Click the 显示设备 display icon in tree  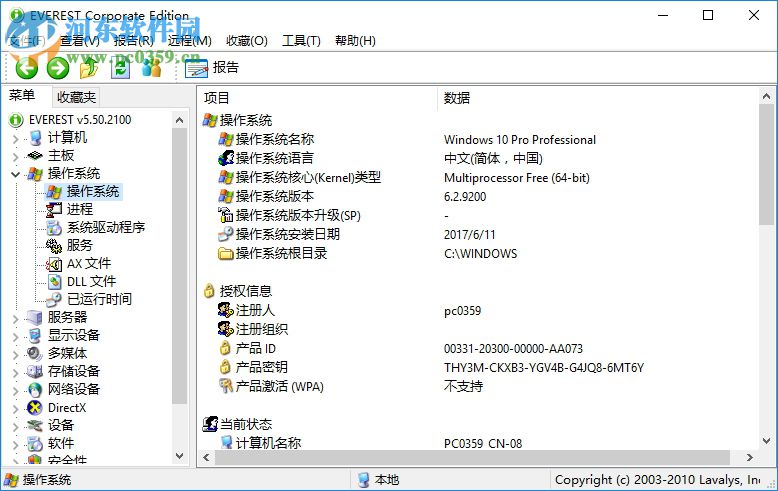[x=35, y=335]
